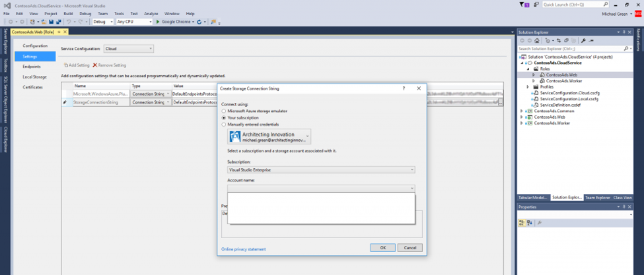
Task: Click the Browser Link refresh icon
Action: click(x=199, y=22)
